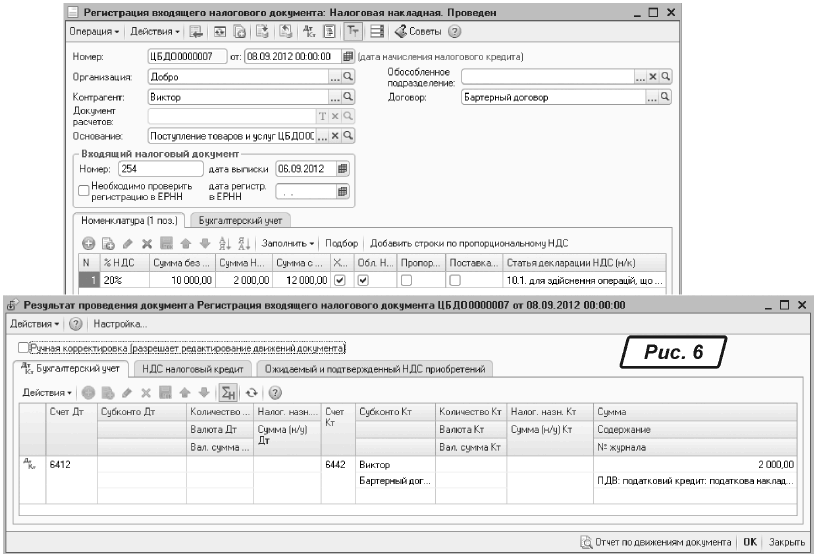Image resolution: width=814 pixels, height=556 pixels.
Task: Click magnifier icon in Организация field
Action: coord(349,76)
